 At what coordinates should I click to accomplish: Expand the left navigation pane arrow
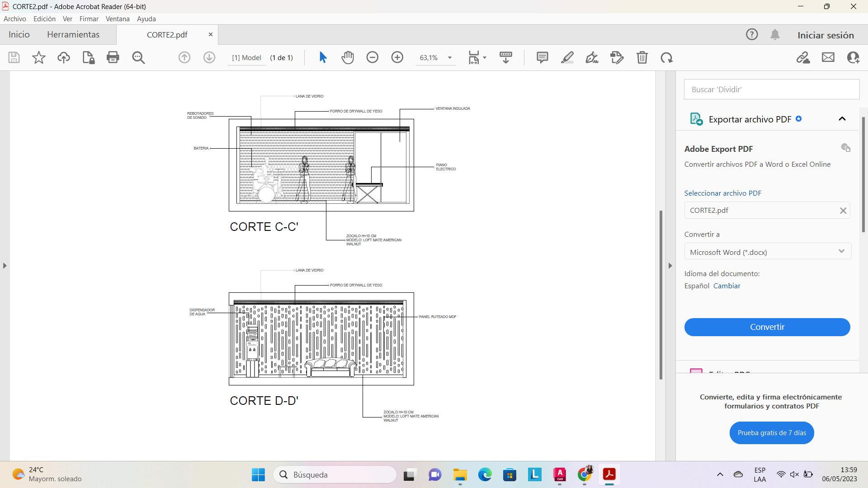tap(5, 266)
